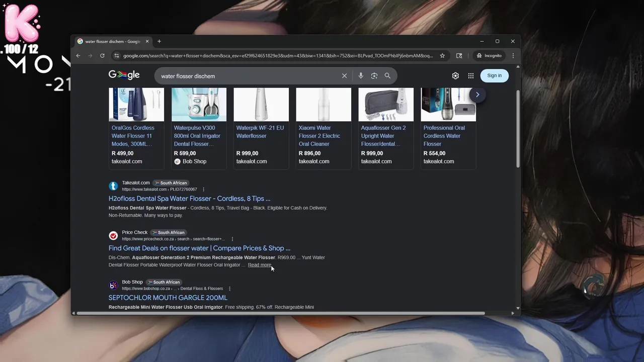Click the R 499,00 price text
The image size is (644, 362).
pyautogui.click(x=123, y=153)
